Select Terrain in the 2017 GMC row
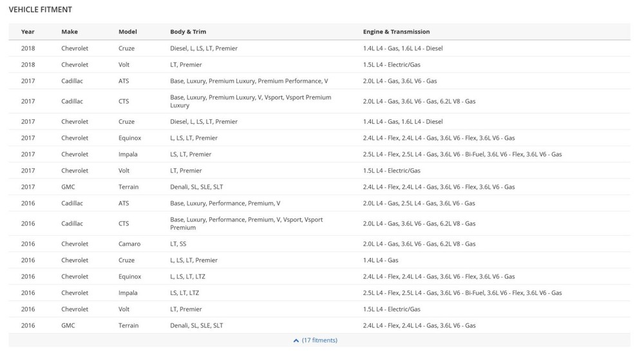Screen dimensions: 644x355 (x=129, y=187)
